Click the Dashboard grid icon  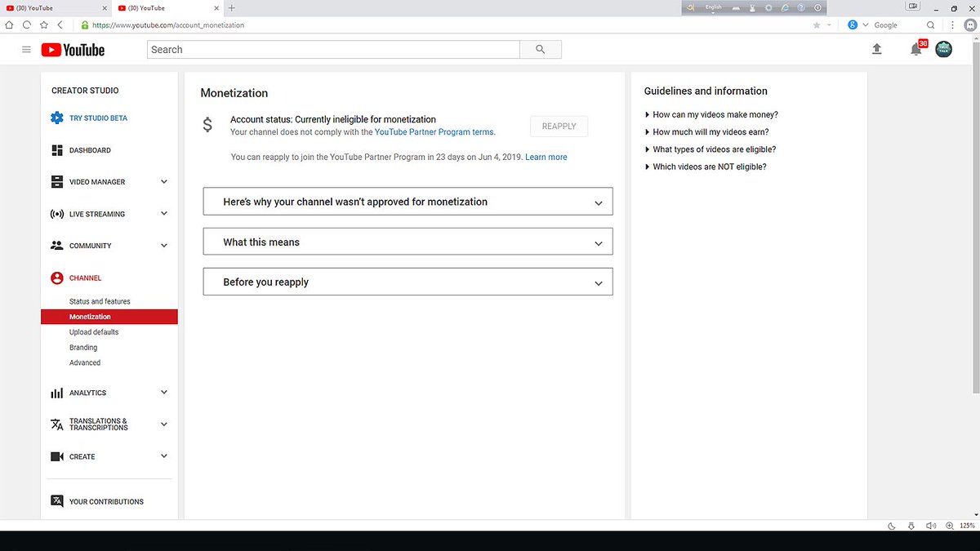(57, 150)
